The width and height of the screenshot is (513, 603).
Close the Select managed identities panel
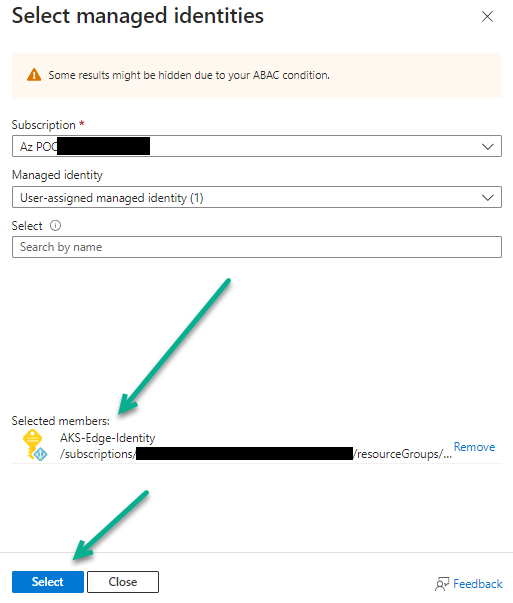click(x=487, y=17)
